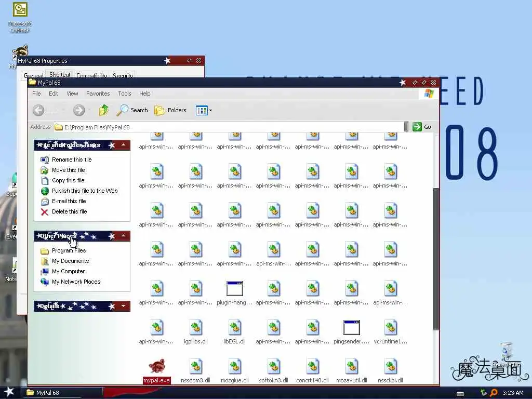This screenshot has width=532, height=399.
Task: Open Microsoft Outlook desktop icon
Action: 20,17
